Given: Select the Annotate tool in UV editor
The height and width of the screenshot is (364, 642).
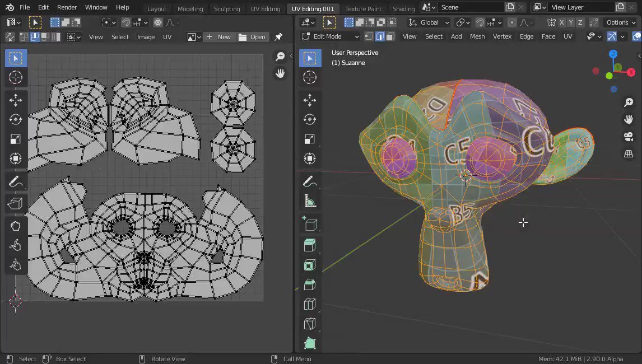Looking at the screenshot, I should (16, 181).
